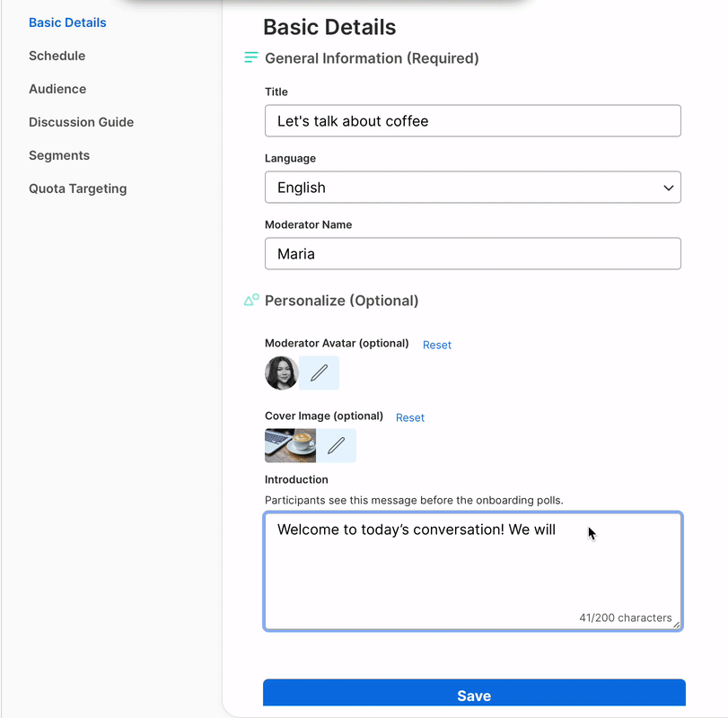Click the Personalize shapes icon
The width and height of the screenshot is (728, 718).
click(x=251, y=301)
